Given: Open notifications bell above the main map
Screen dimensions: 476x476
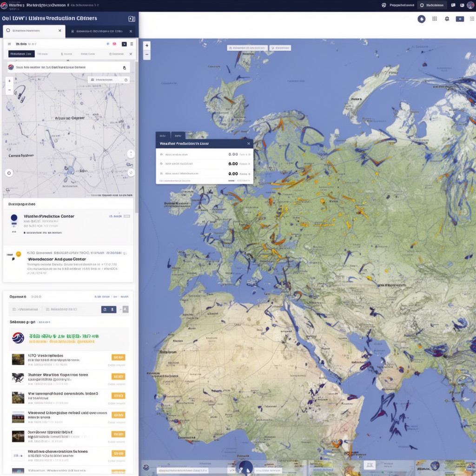Looking at the screenshot, I should (447, 19).
